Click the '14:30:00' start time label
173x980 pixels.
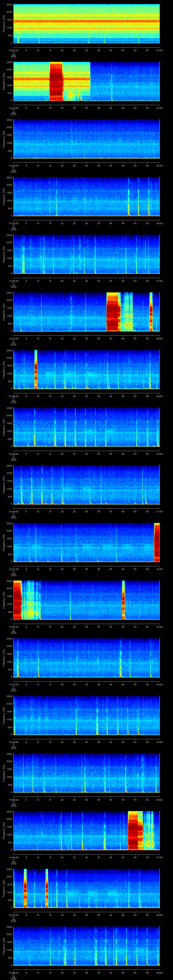coord(13,511)
